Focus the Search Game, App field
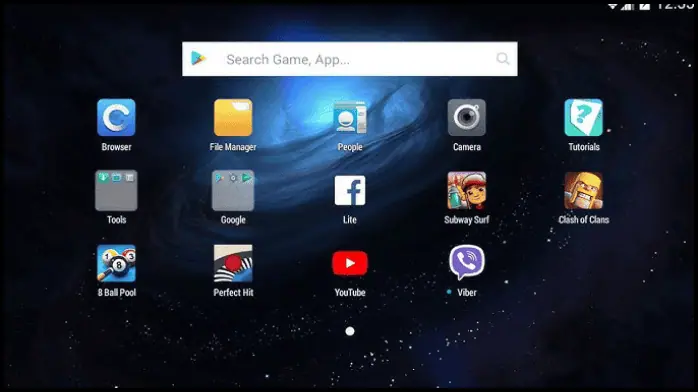Image resolution: width=698 pixels, height=392 pixels. (350, 59)
